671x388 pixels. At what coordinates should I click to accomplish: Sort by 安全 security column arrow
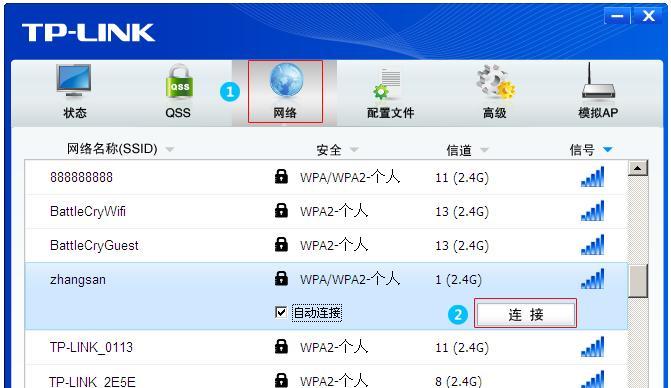tap(354, 149)
